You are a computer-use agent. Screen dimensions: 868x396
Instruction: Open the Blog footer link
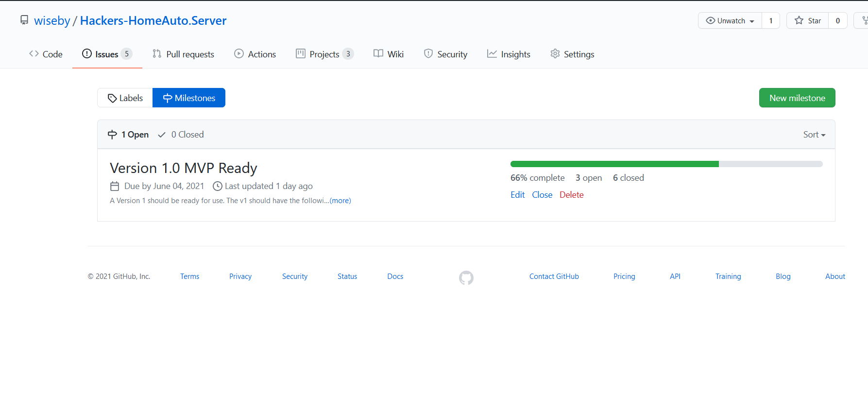click(x=783, y=276)
